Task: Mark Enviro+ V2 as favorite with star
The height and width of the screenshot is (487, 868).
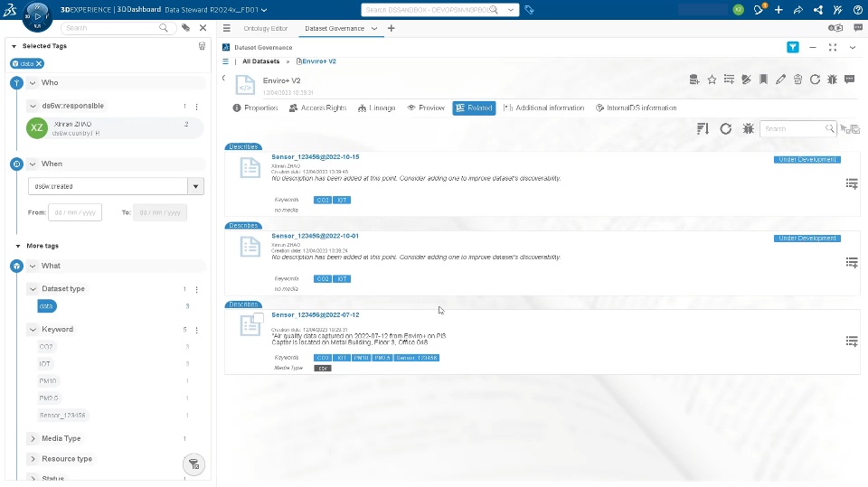Action: (712, 80)
